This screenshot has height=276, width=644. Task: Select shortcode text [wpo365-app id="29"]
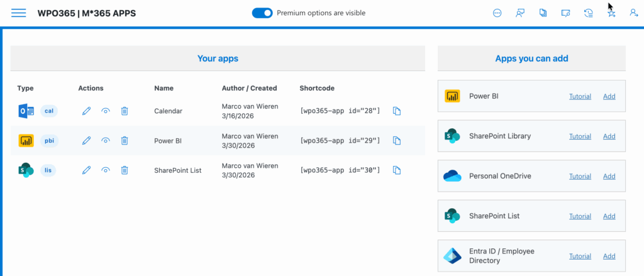340,140
